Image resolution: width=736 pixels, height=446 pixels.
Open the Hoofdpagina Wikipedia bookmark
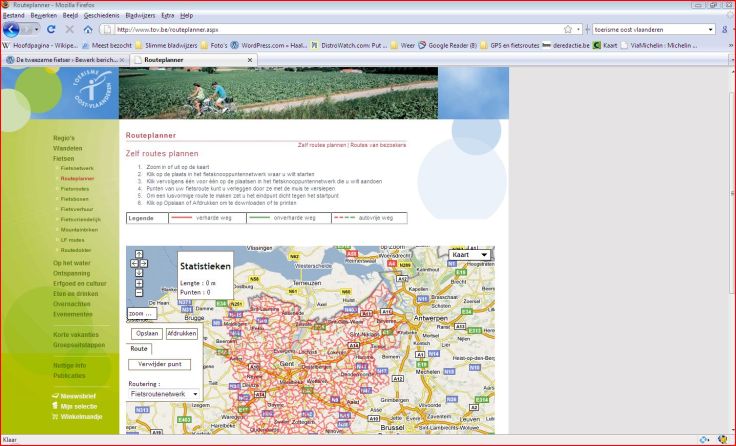41,46
